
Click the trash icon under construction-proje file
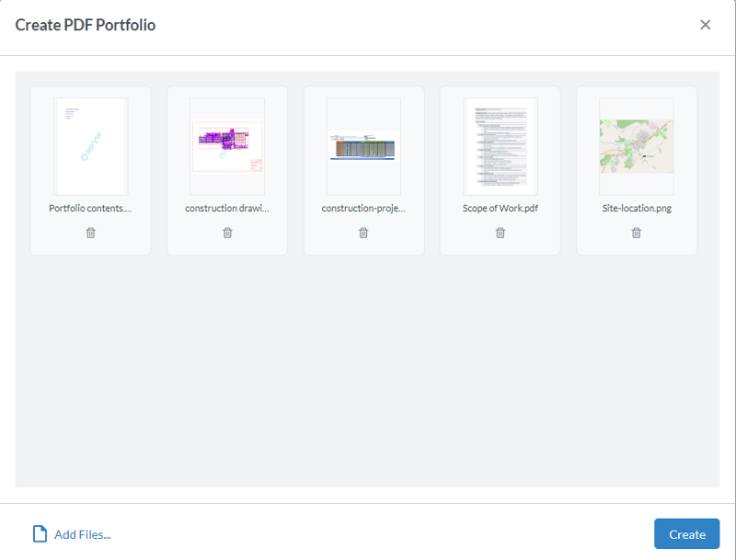pyautogui.click(x=362, y=233)
